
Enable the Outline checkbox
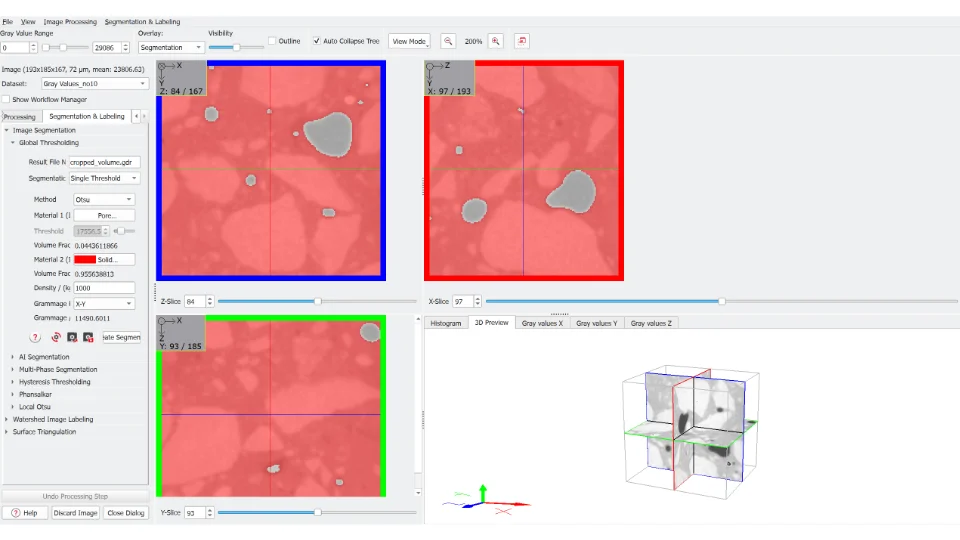tap(272, 41)
